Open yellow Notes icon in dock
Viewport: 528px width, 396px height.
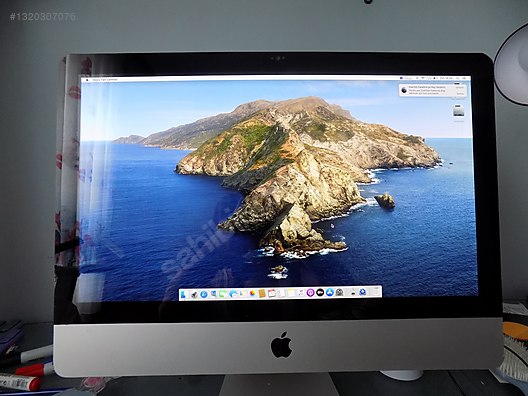(292, 293)
